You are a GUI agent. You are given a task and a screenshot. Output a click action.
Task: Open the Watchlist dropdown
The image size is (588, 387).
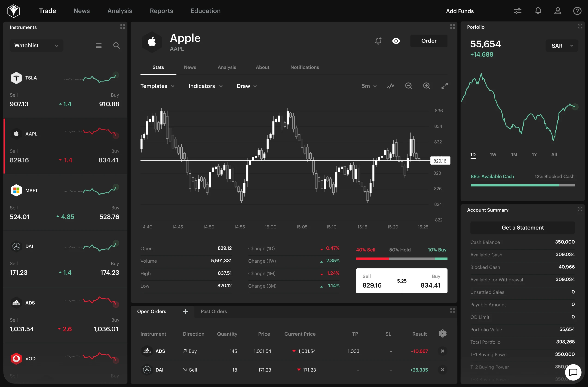click(x=36, y=45)
